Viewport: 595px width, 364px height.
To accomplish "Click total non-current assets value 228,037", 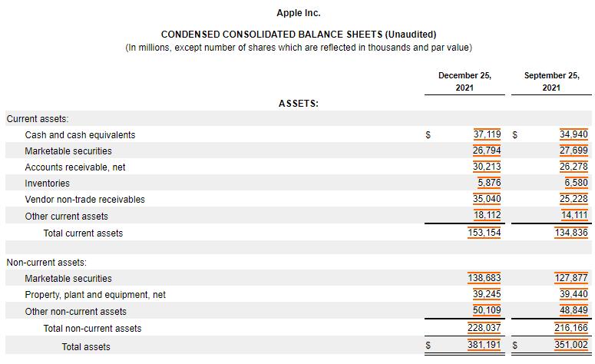I will tap(484, 328).
